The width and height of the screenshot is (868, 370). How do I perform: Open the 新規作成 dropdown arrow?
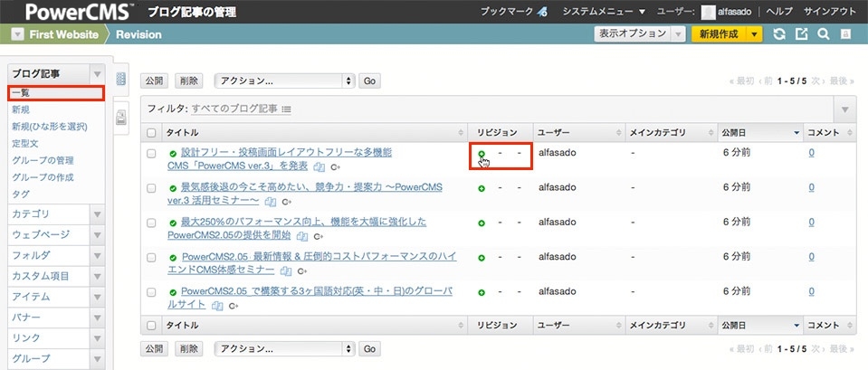[754, 34]
